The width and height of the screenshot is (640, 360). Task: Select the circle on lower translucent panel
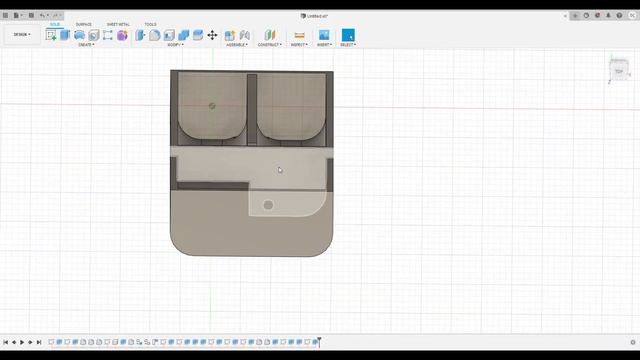click(x=268, y=205)
